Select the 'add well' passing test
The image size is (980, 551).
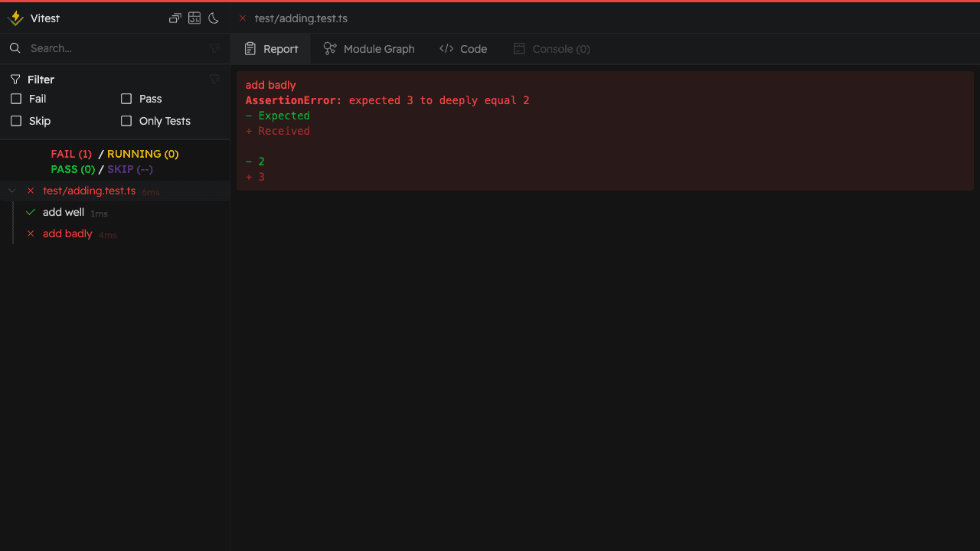tap(64, 213)
